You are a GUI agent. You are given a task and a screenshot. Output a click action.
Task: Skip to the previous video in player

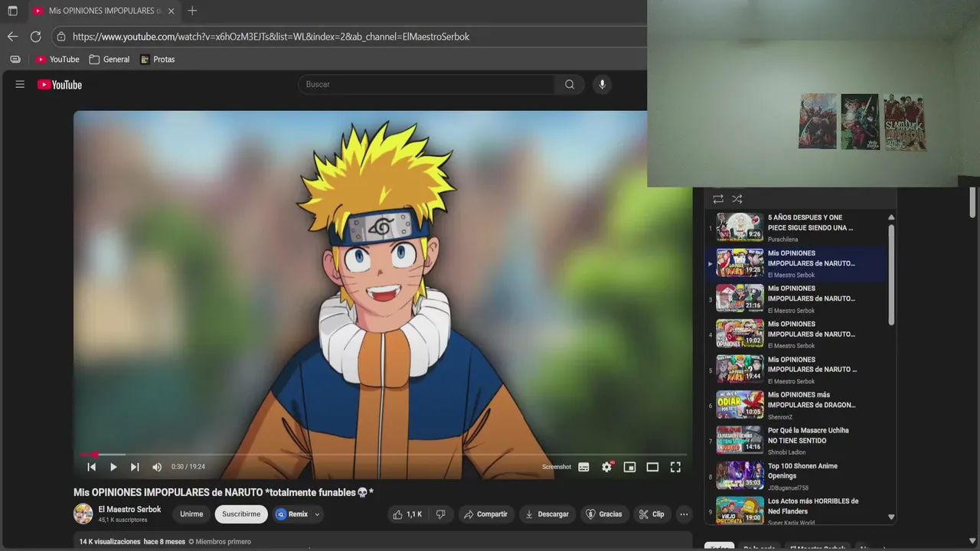coord(91,467)
